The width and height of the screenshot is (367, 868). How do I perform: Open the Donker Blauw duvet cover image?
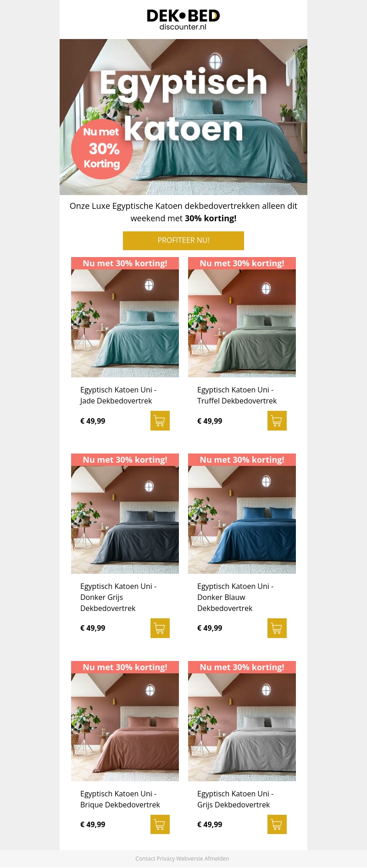pos(242,520)
